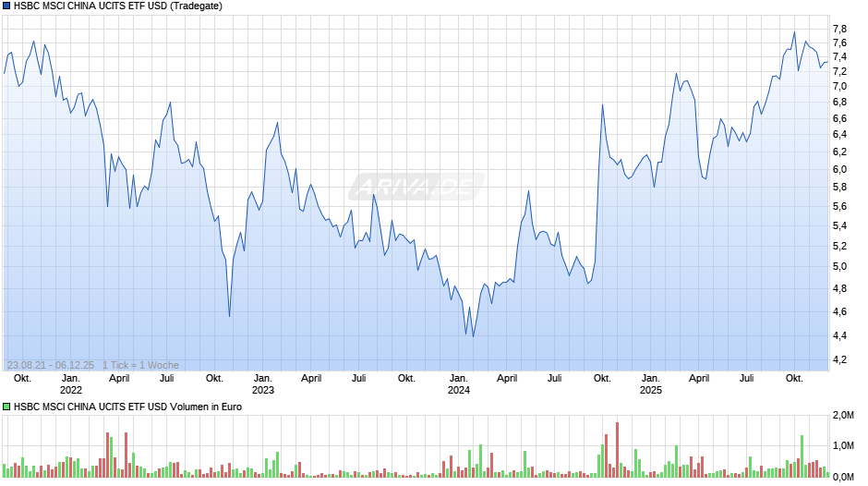Click the price axis label 7,6

[x=839, y=43]
